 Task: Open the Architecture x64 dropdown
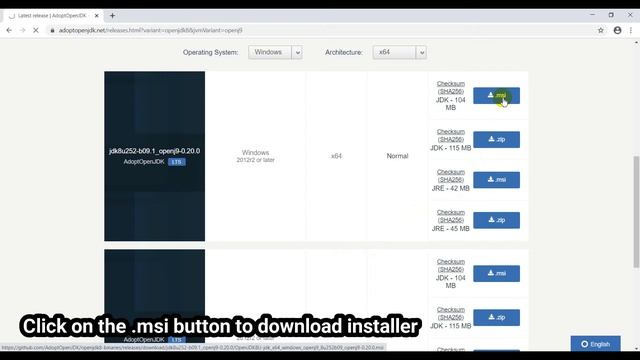(x=400, y=52)
